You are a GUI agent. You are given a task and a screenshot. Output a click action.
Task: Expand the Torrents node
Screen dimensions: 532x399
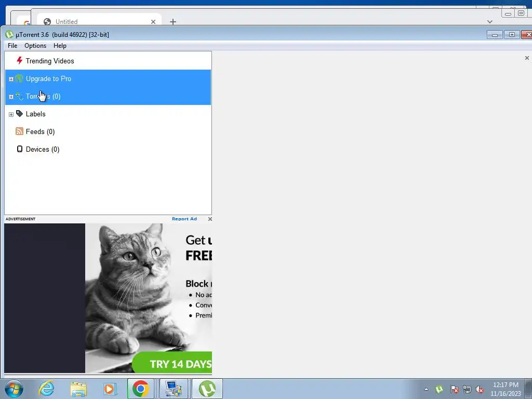click(x=11, y=97)
